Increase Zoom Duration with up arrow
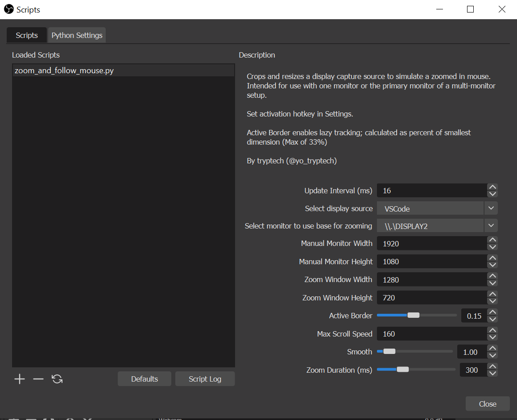This screenshot has height=420, width=517. tap(492, 366)
